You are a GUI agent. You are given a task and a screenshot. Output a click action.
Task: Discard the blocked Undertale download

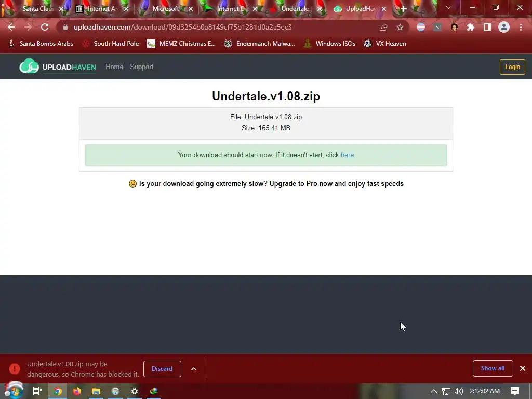coord(162,369)
